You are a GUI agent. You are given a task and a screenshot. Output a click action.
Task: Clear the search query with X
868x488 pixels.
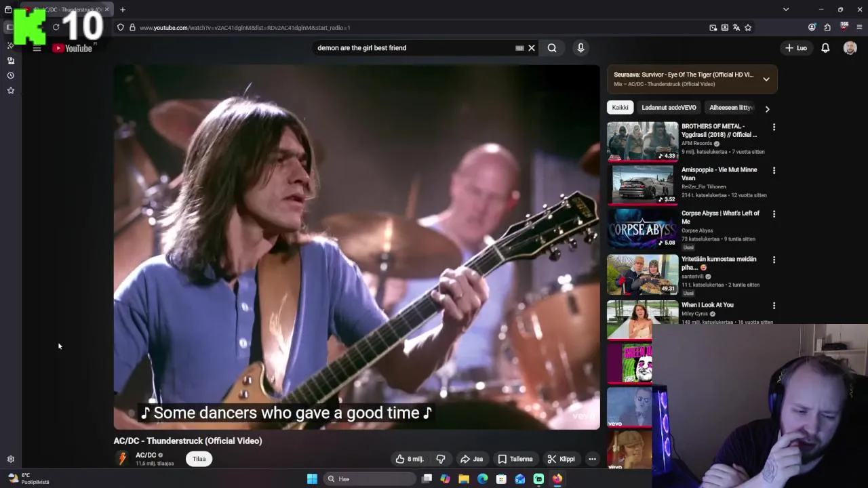coord(532,48)
